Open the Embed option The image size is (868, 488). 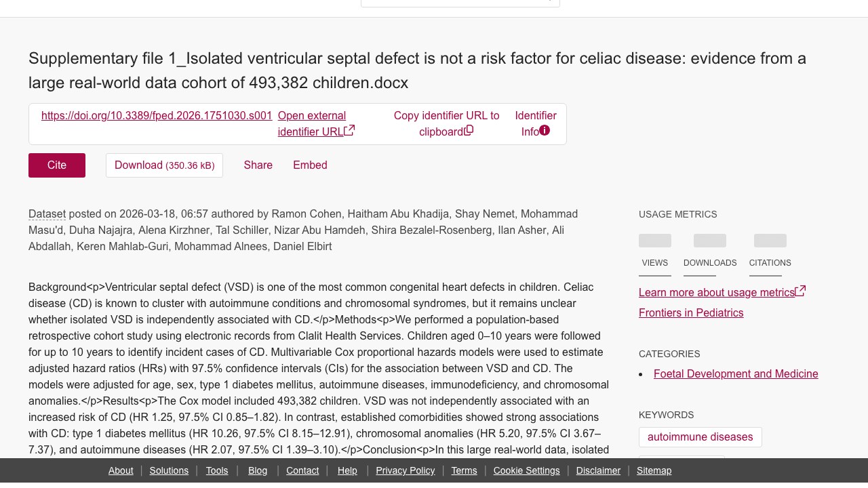310,165
